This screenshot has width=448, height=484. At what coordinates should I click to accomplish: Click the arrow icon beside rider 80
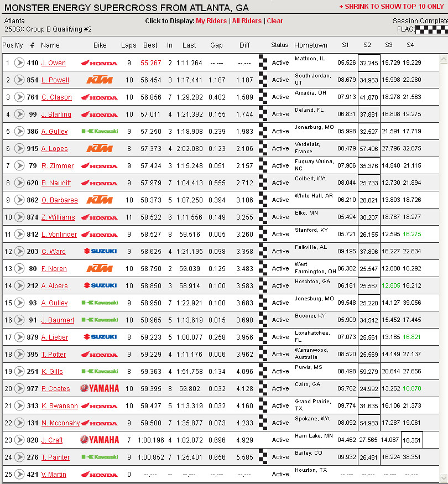(x=19, y=268)
